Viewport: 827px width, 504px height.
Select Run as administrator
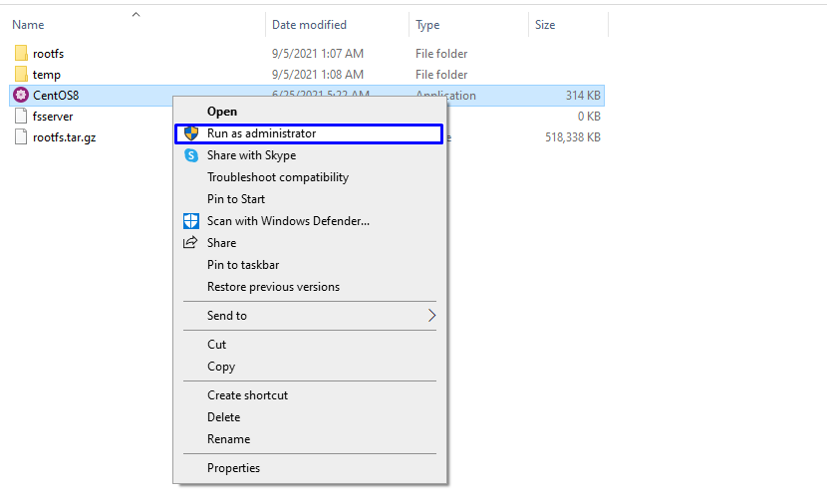pyautogui.click(x=309, y=133)
